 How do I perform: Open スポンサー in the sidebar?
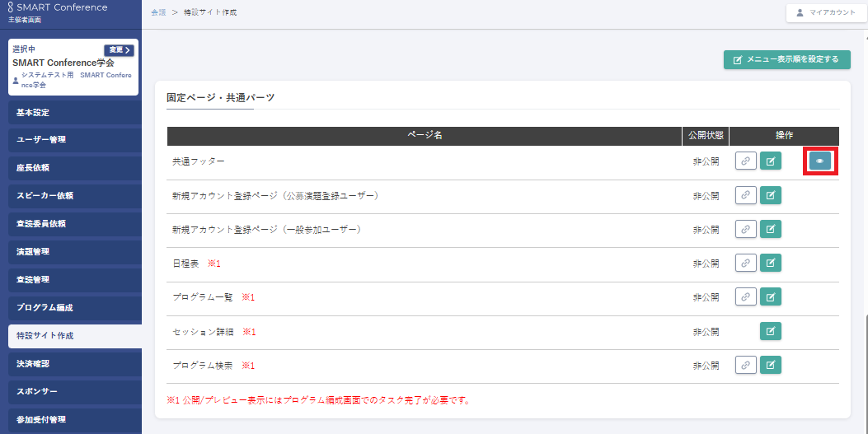click(x=71, y=391)
